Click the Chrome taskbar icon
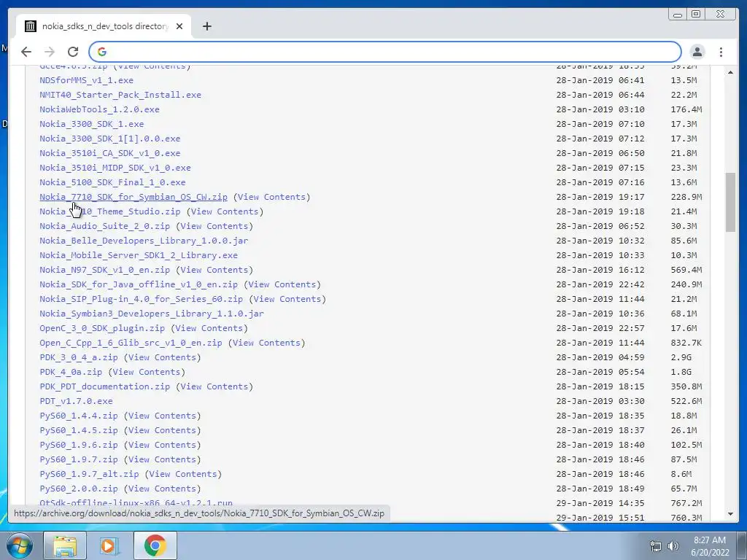Viewport: 747px width, 560px height. pos(155,545)
